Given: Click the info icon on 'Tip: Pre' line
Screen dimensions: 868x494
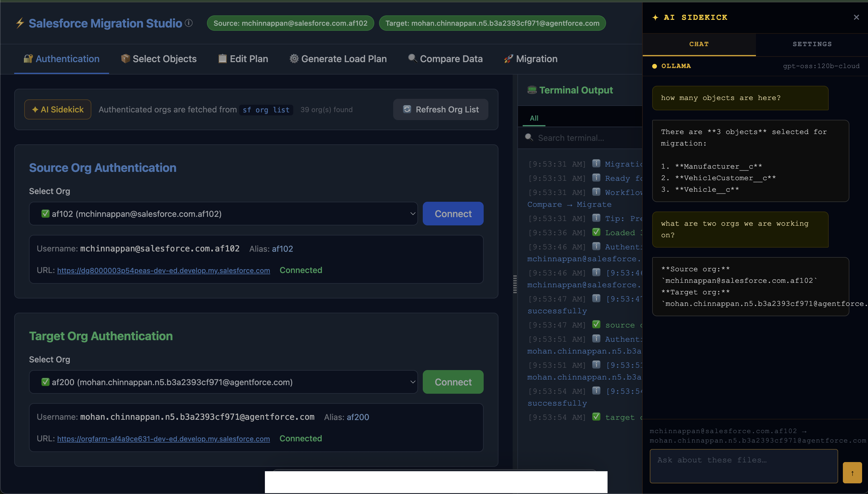Looking at the screenshot, I should (x=596, y=218).
